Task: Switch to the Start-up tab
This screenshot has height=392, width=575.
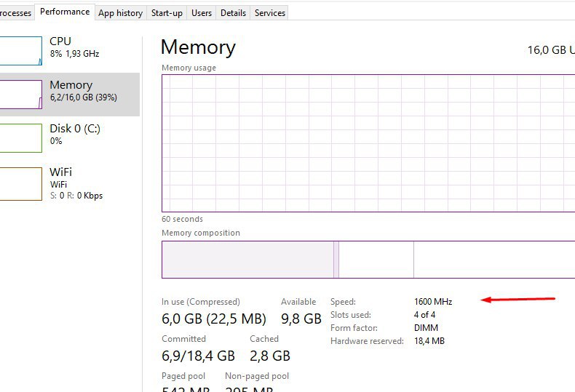Action: click(167, 13)
